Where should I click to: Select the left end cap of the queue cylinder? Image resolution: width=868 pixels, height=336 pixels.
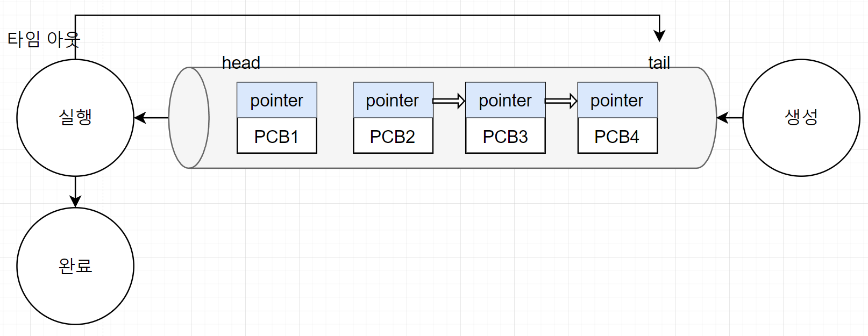(x=188, y=118)
